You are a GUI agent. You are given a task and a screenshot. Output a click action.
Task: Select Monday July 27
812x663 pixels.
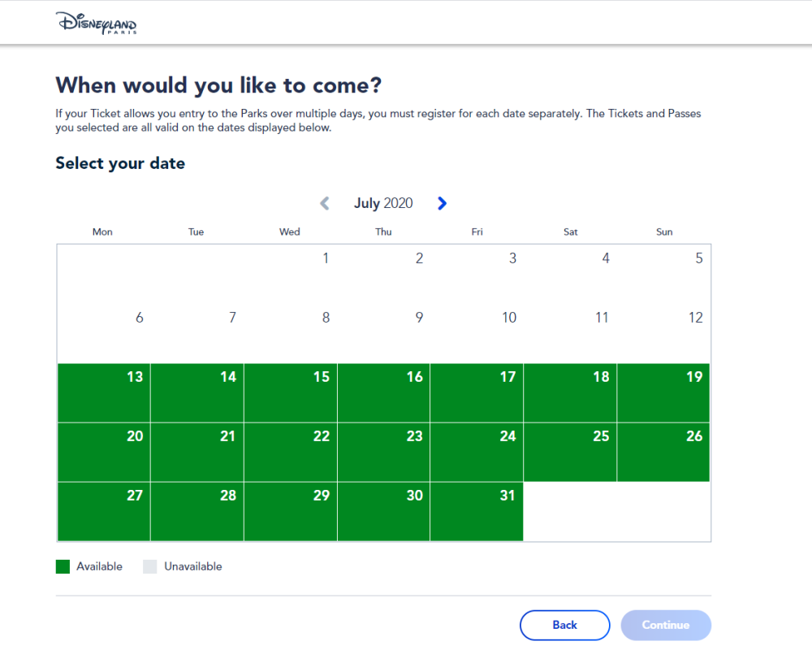tap(104, 512)
